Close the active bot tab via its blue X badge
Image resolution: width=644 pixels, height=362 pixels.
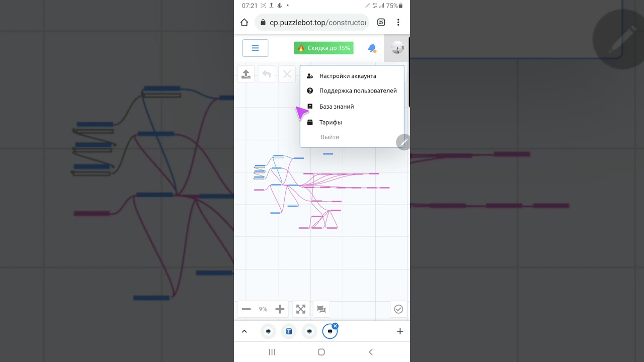(x=335, y=326)
